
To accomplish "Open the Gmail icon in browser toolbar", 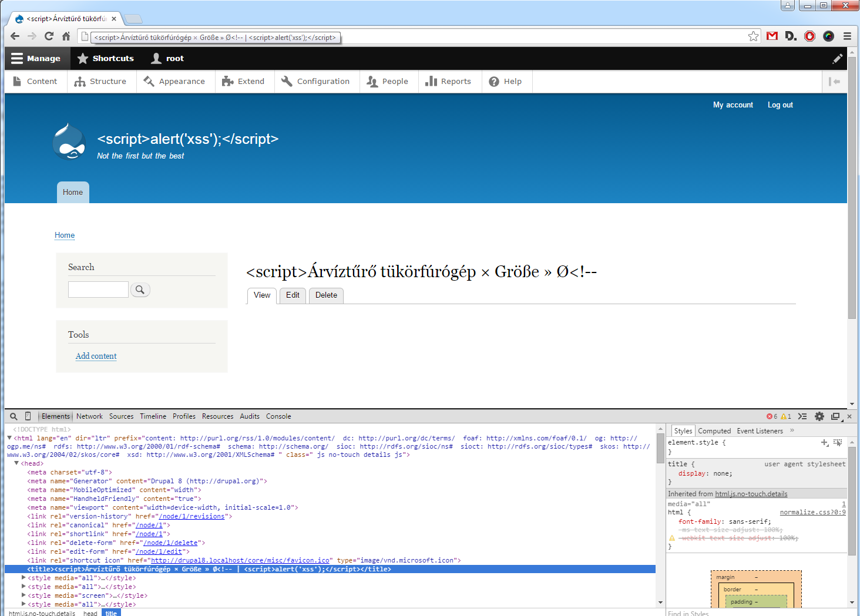I will (x=771, y=36).
